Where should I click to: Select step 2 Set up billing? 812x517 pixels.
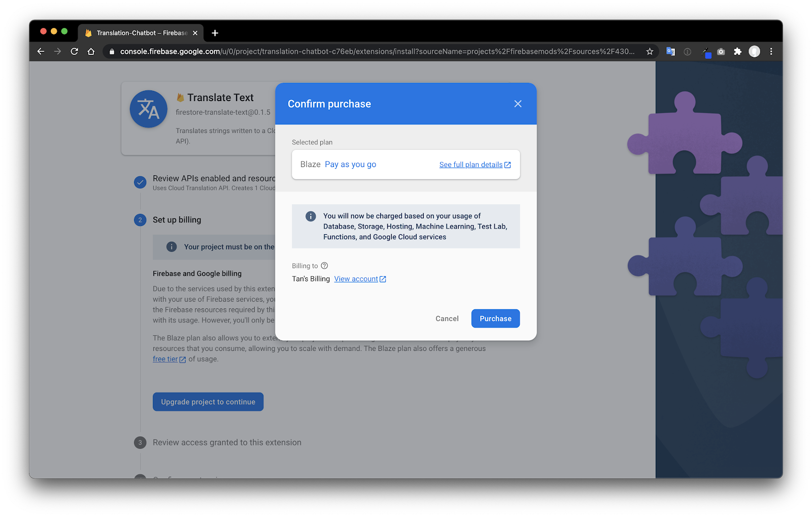pos(177,219)
